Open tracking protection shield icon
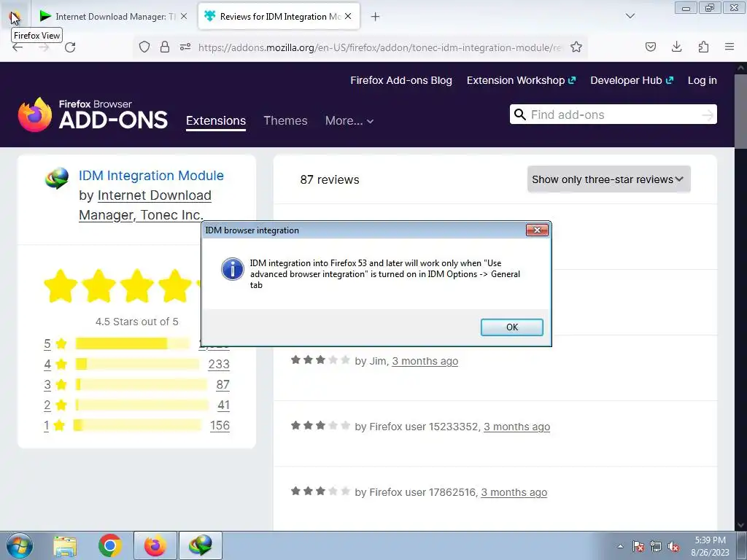Screen dimensions: 747x560 tap(144, 47)
